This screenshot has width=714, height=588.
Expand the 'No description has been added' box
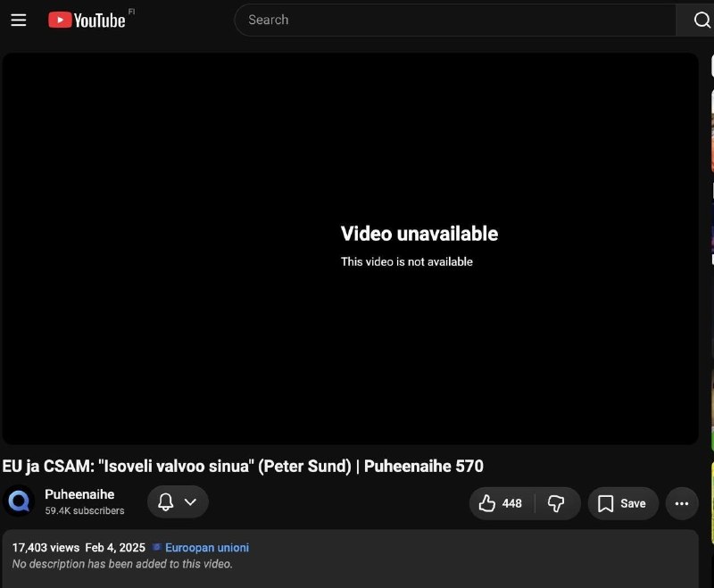point(350,559)
